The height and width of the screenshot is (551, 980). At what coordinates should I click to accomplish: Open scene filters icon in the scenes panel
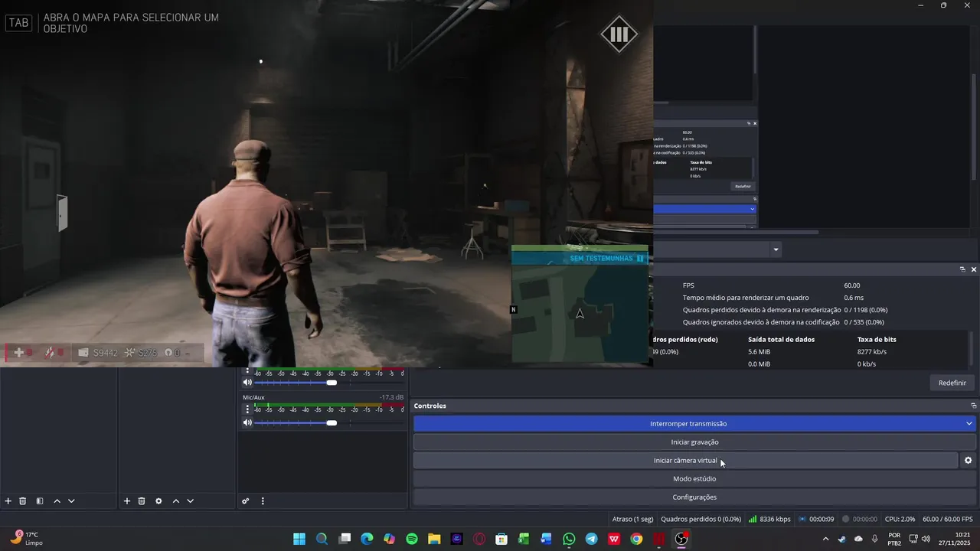(x=40, y=501)
